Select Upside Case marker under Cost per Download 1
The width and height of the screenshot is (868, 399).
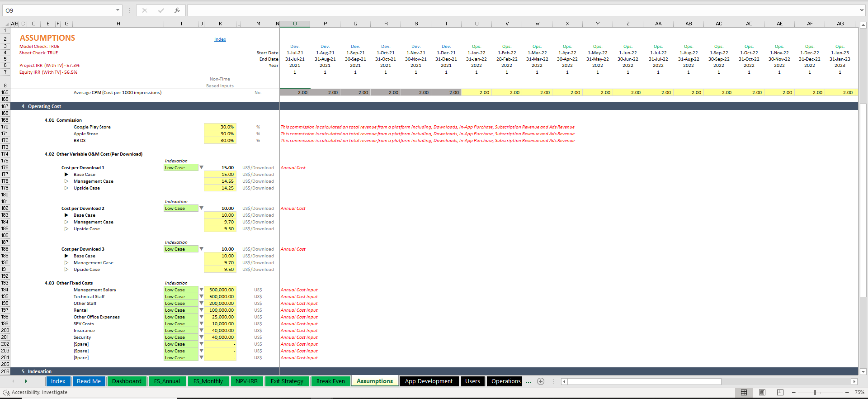click(66, 188)
